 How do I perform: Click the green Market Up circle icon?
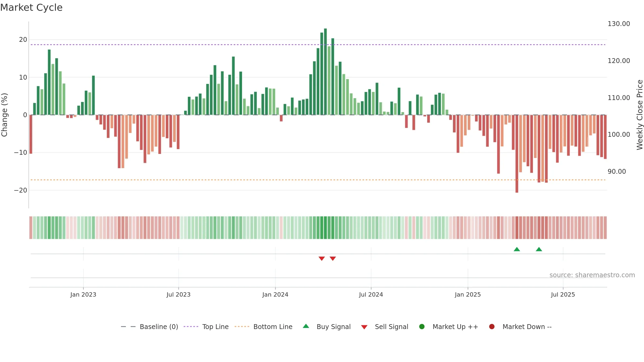[x=422, y=327]
